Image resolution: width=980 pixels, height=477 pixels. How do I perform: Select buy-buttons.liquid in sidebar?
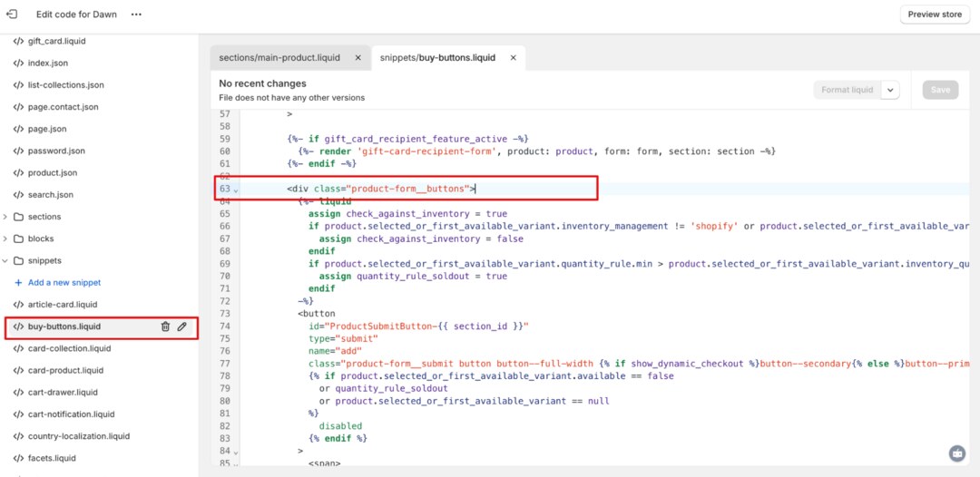click(64, 326)
